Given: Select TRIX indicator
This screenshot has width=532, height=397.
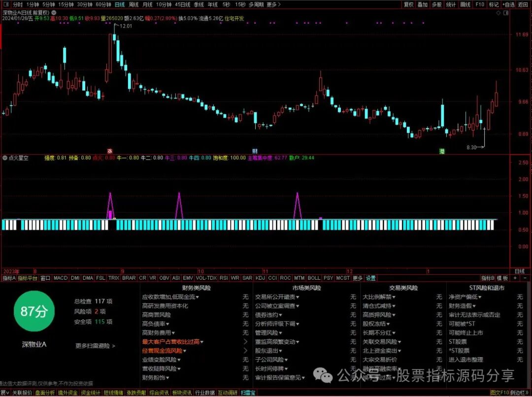Looking at the screenshot, I should tap(114, 278).
